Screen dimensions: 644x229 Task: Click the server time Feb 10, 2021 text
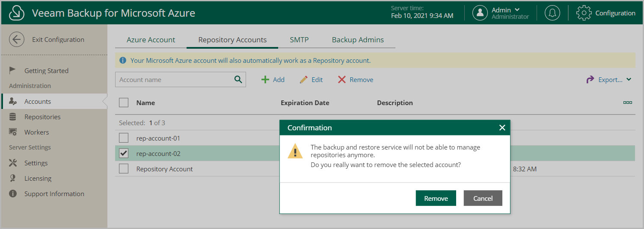coord(422,15)
